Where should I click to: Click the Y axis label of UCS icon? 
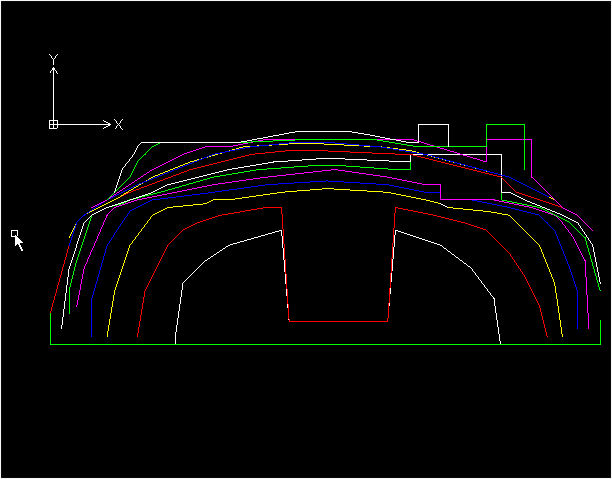[x=54, y=60]
